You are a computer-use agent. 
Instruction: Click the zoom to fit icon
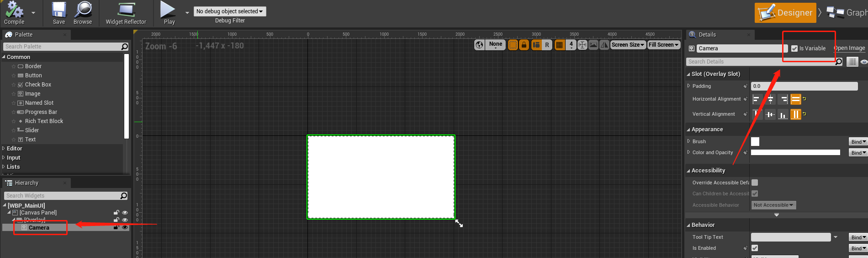pos(582,45)
